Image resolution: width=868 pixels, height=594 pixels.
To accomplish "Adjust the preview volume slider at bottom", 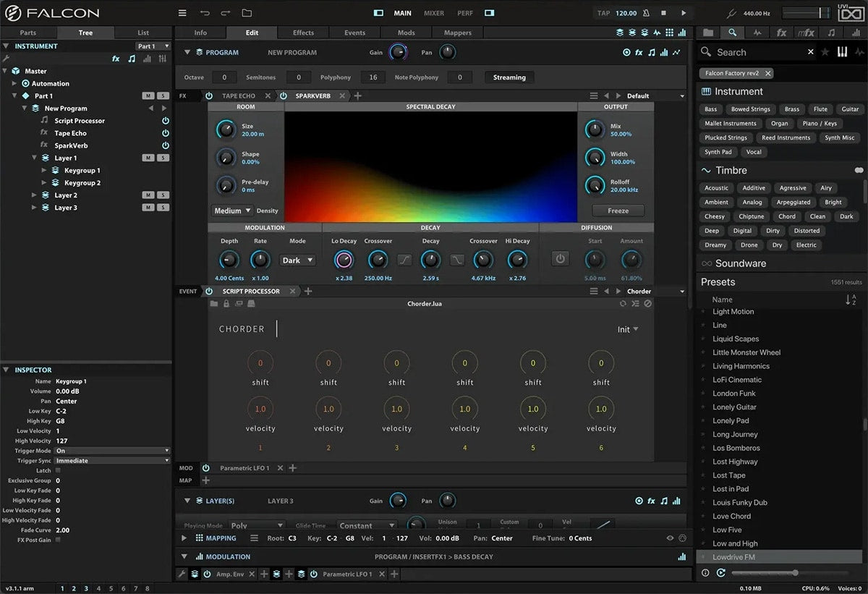I will pos(796,573).
